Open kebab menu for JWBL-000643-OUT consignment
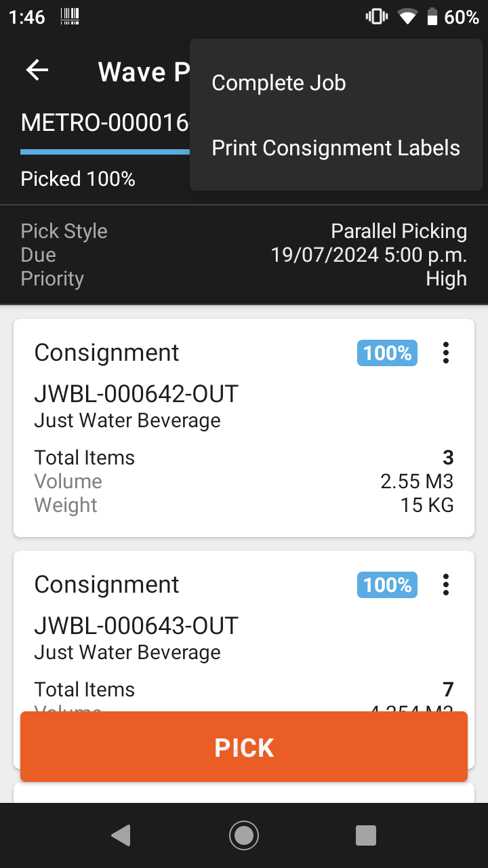Screen dimensions: 488x868 tap(446, 585)
